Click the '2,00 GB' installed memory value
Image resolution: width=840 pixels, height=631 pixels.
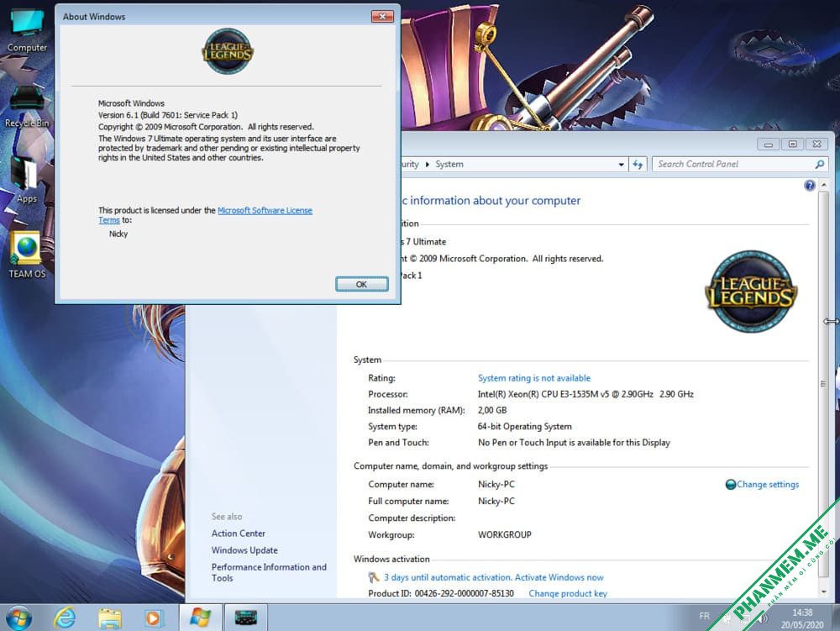click(491, 410)
